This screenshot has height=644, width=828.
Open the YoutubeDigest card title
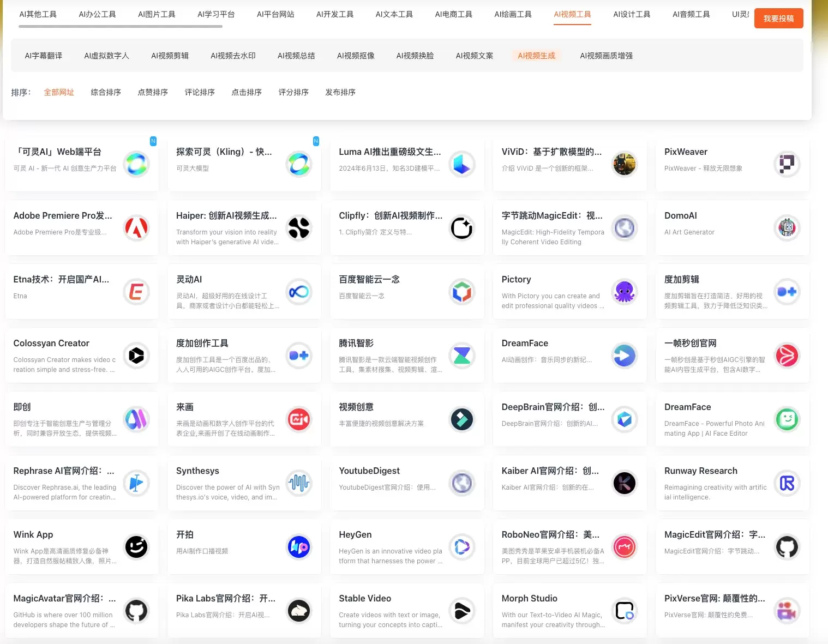pyautogui.click(x=369, y=471)
